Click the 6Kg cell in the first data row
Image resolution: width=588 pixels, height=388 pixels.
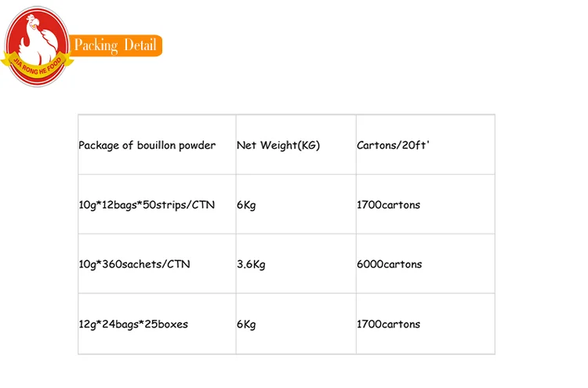[x=246, y=205]
